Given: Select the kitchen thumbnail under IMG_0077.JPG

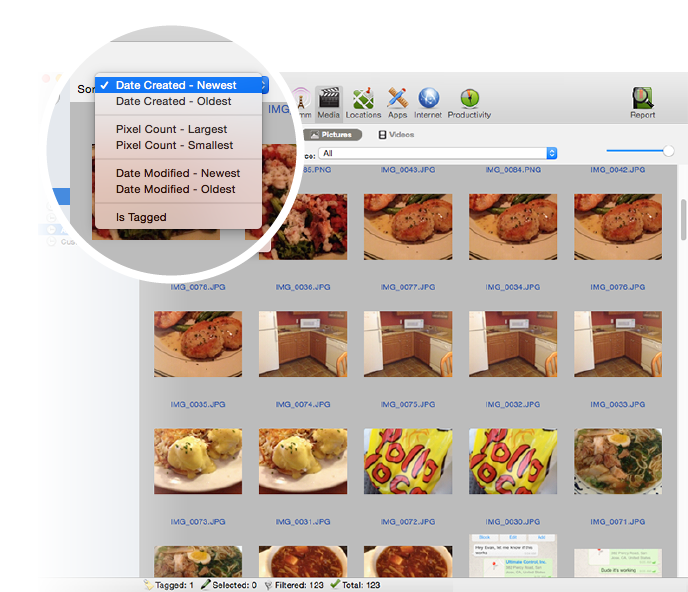Looking at the screenshot, I should click(408, 344).
